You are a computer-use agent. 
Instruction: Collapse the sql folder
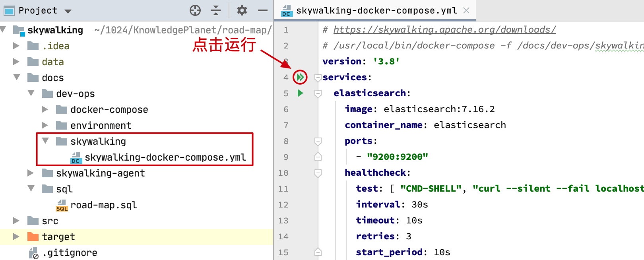[x=31, y=188]
